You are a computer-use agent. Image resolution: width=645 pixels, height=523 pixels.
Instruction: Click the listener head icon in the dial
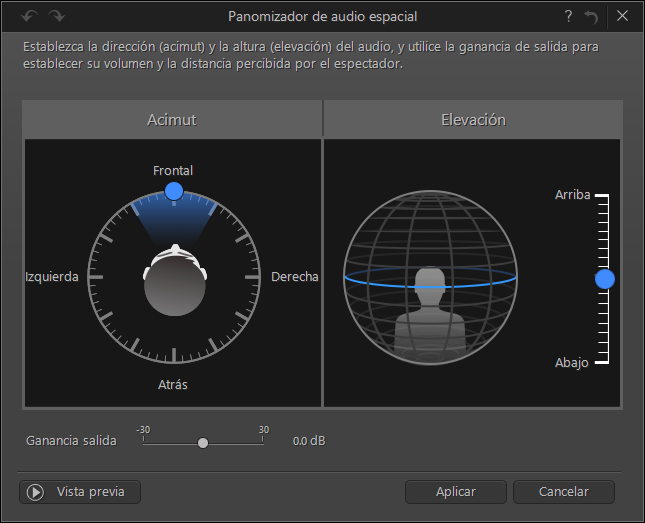pos(175,280)
